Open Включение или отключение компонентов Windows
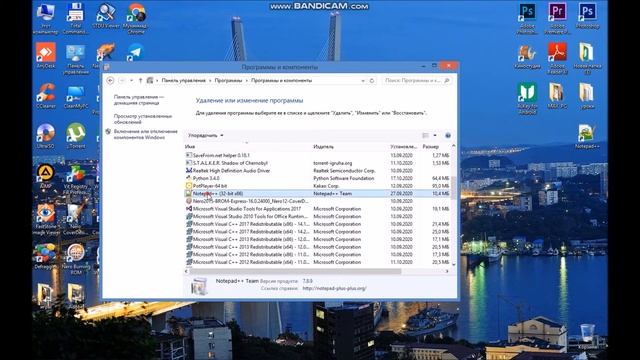The width and height of the screenshot is (640, 360). coord(145,134)
